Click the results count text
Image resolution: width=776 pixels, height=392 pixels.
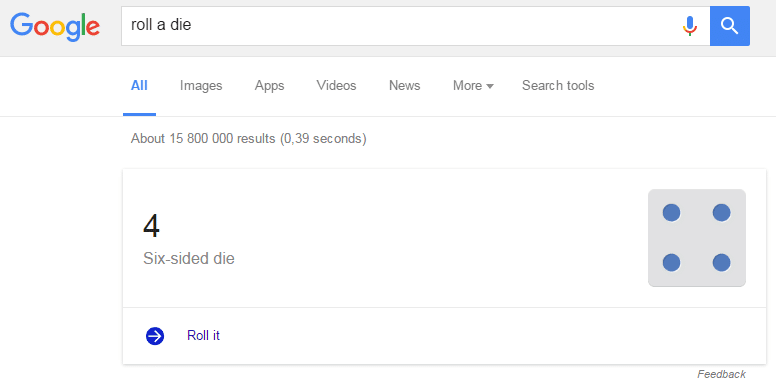248,139
